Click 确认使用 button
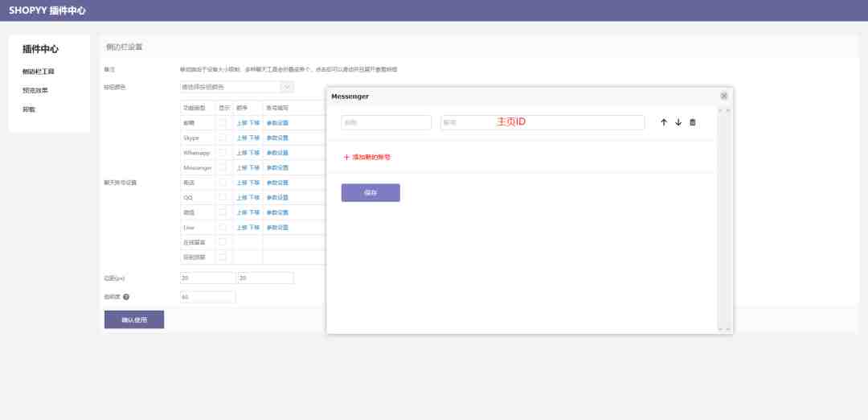 (134, 319)
